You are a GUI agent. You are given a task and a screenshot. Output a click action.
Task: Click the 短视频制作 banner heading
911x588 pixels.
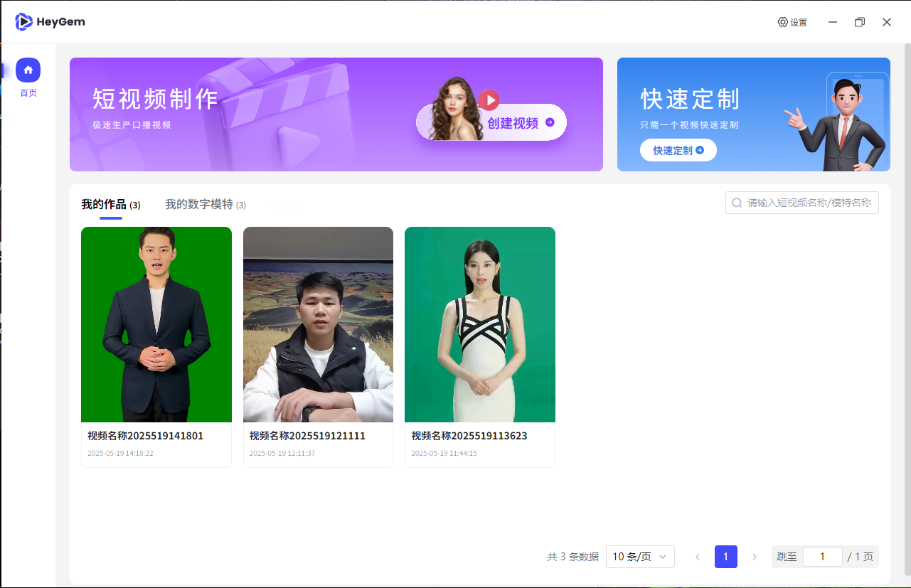point(155,99)
